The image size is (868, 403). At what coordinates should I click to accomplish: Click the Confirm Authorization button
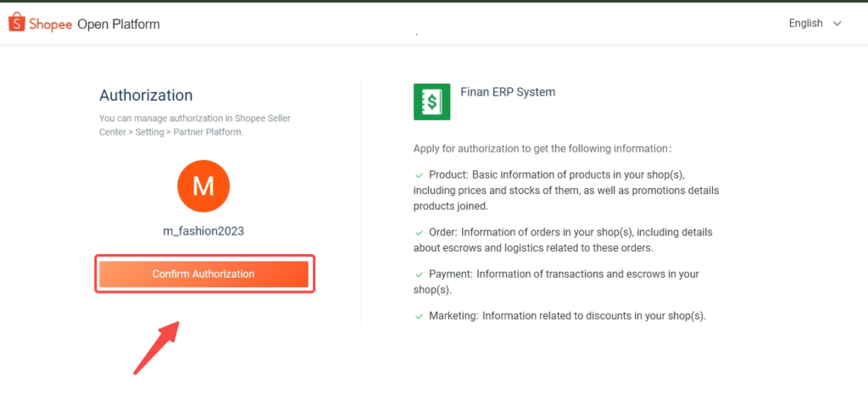click(x=203, y=273)
